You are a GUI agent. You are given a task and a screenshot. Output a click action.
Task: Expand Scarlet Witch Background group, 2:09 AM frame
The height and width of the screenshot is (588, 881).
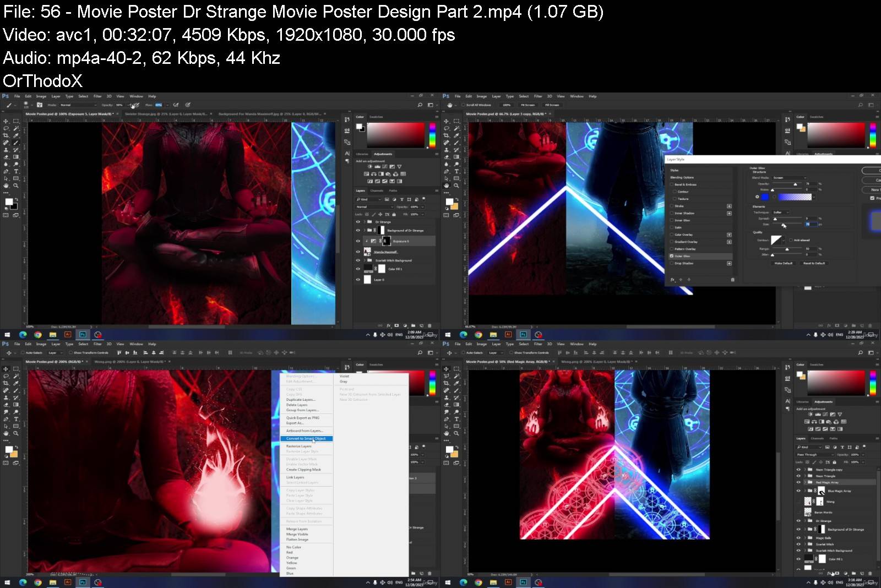click(364, 260)
